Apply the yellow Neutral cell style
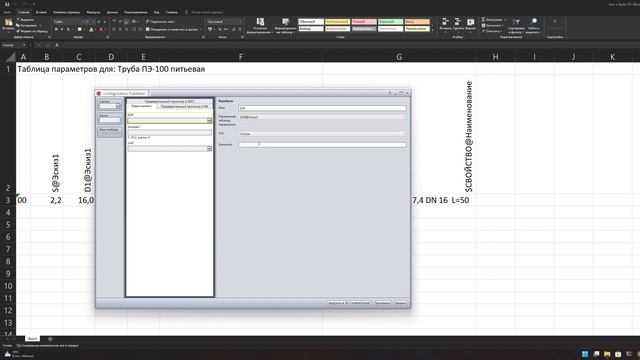The width and height of the screenshot is (640, 360). [x=337, y=22]
